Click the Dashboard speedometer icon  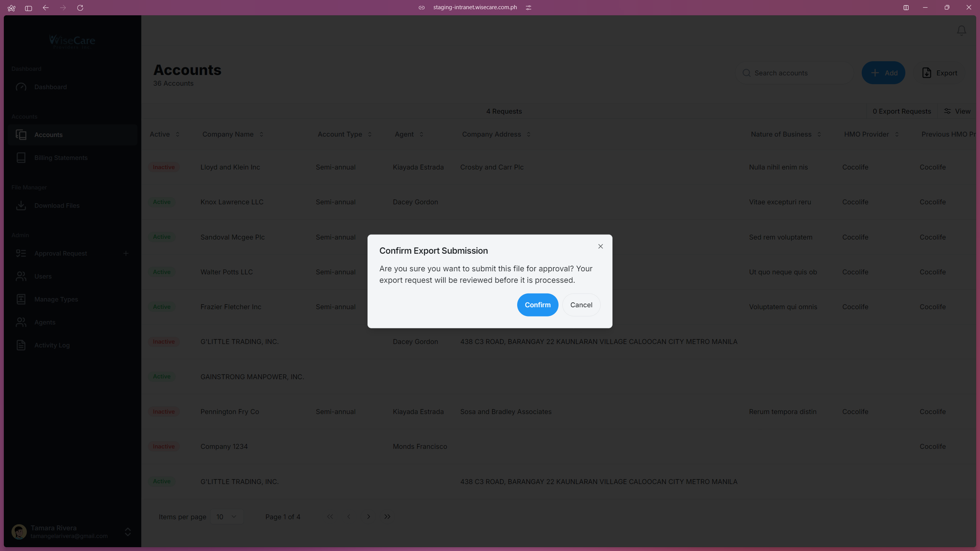(x=21, y=87)
